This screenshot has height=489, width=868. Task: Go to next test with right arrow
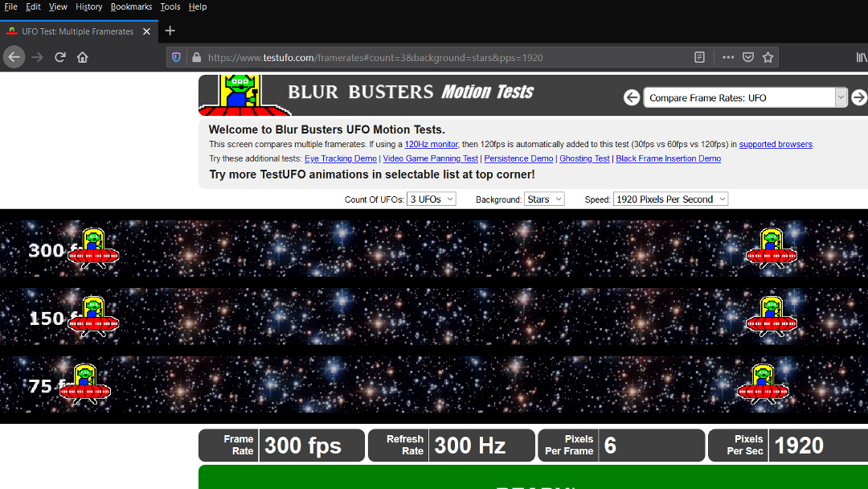[859, 97]
